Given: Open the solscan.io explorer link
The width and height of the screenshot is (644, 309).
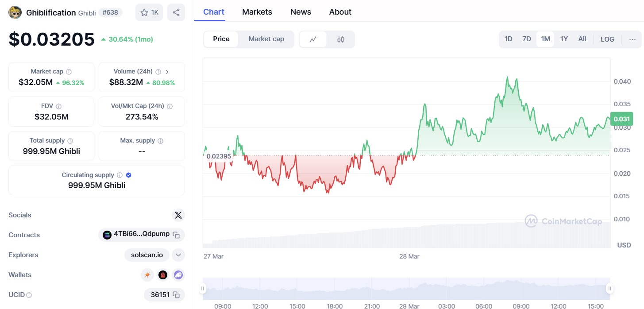Looking at the screenshot, I should coord(147,255).
